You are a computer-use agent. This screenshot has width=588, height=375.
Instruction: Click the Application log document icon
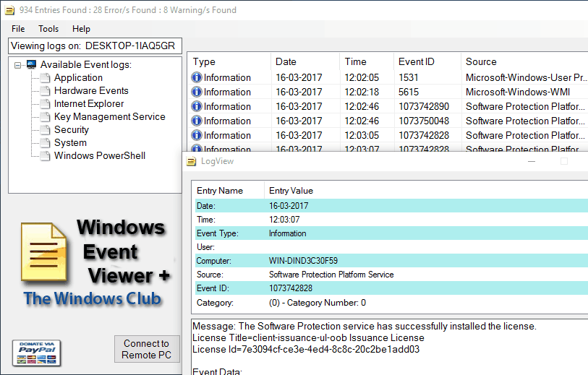pos(45,78)
